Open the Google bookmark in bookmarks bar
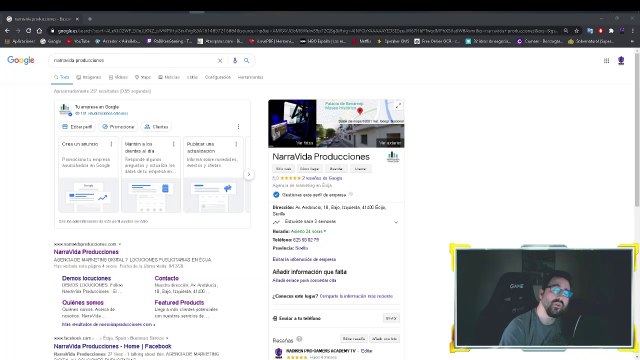The width and height of the screenshot is (640, 360). pyautogui.click(x=51, y=41)
